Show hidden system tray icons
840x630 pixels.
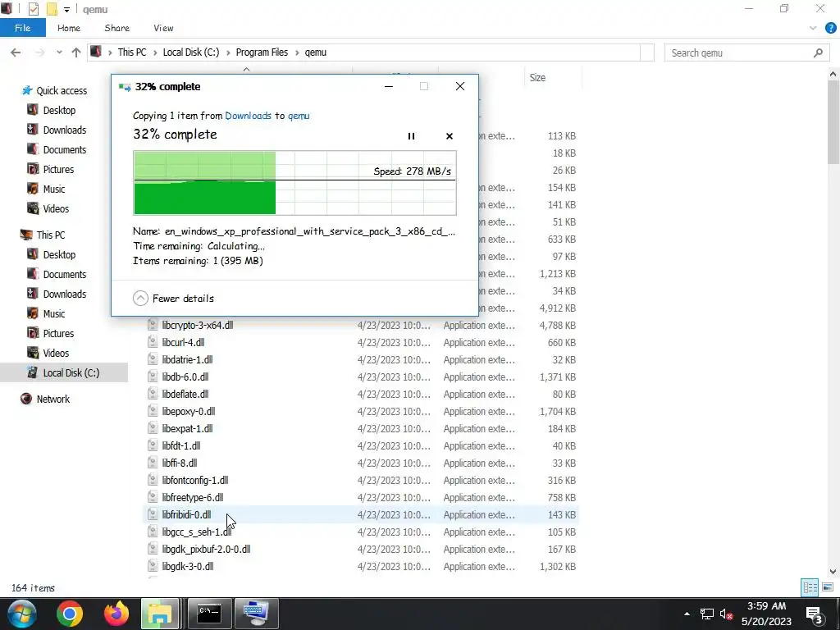pyautogui.click(x=687, y=614)
